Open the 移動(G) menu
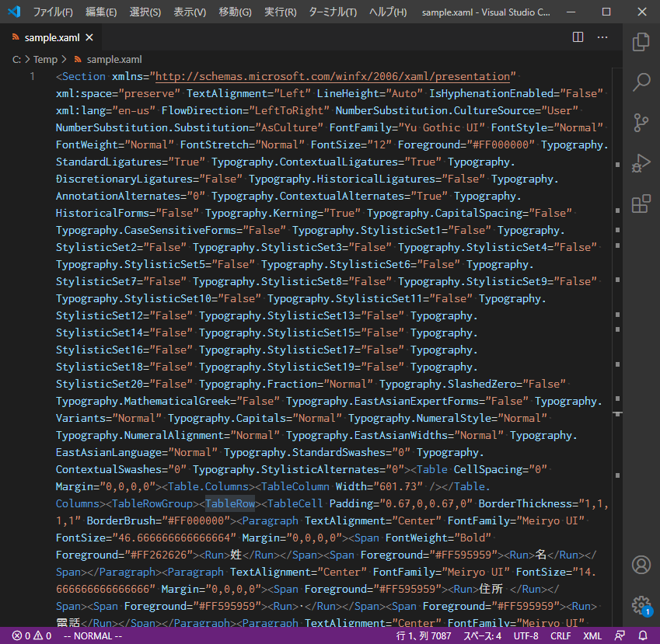The height and width of the screenshot is (644, 660). point(235,12)
